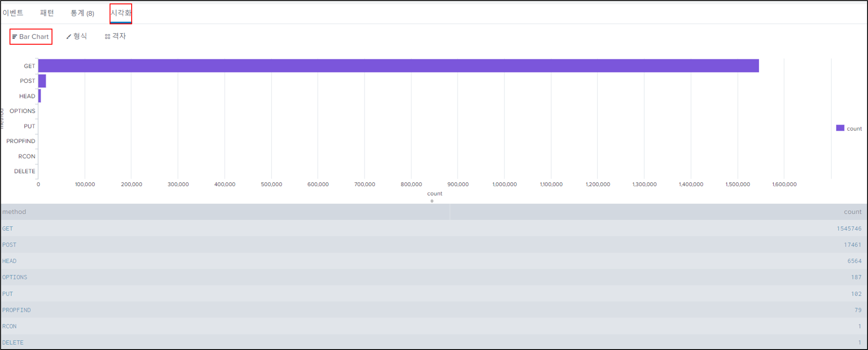
Task: Click GET in the results table
Action: (8, 229)
